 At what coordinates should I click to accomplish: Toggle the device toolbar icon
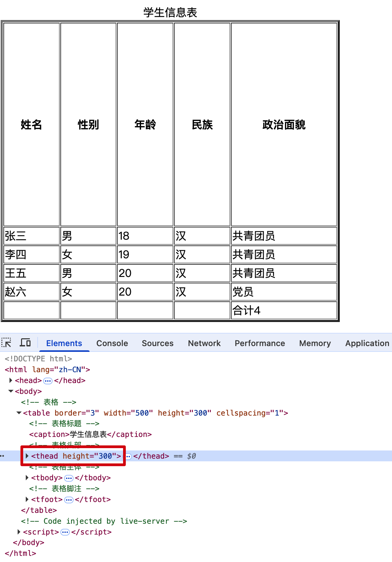coord(25,343)
